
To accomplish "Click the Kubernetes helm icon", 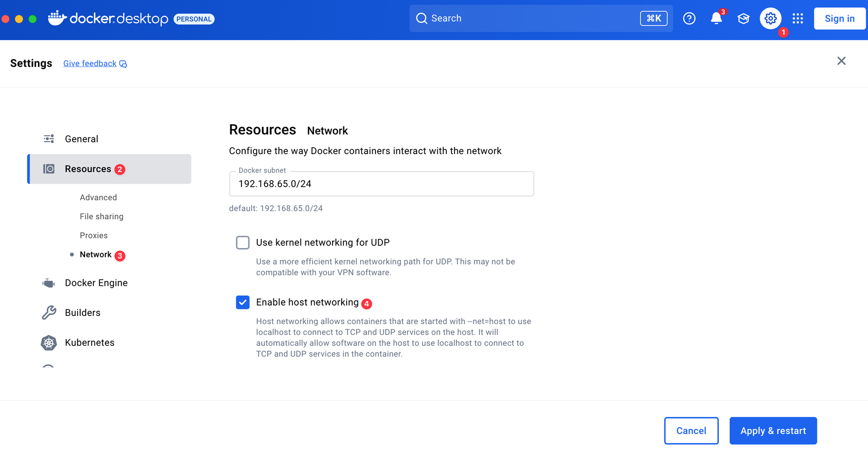I will point(49,343).
